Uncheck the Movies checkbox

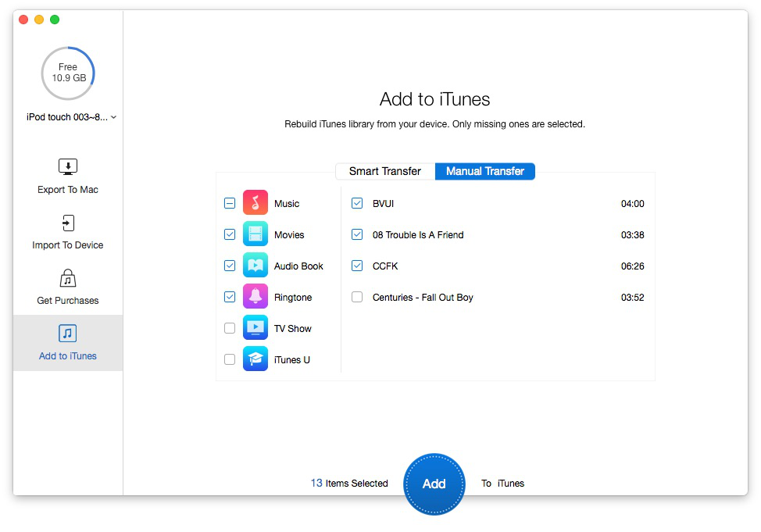230,234
